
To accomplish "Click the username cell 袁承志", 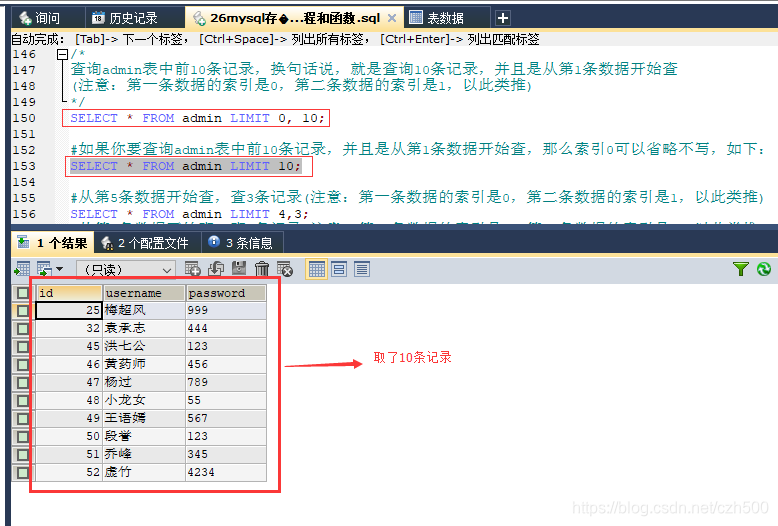I will pyautogui.click(x=144, y=329).
